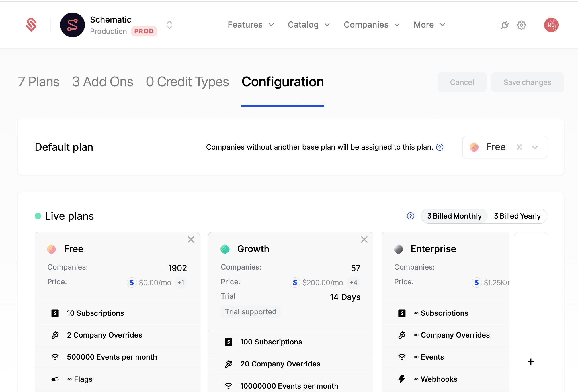Image resolution: width=578 pixels, height=392 pixels.
Task: Click help icon beside default plan description
Action: point(440,147)
